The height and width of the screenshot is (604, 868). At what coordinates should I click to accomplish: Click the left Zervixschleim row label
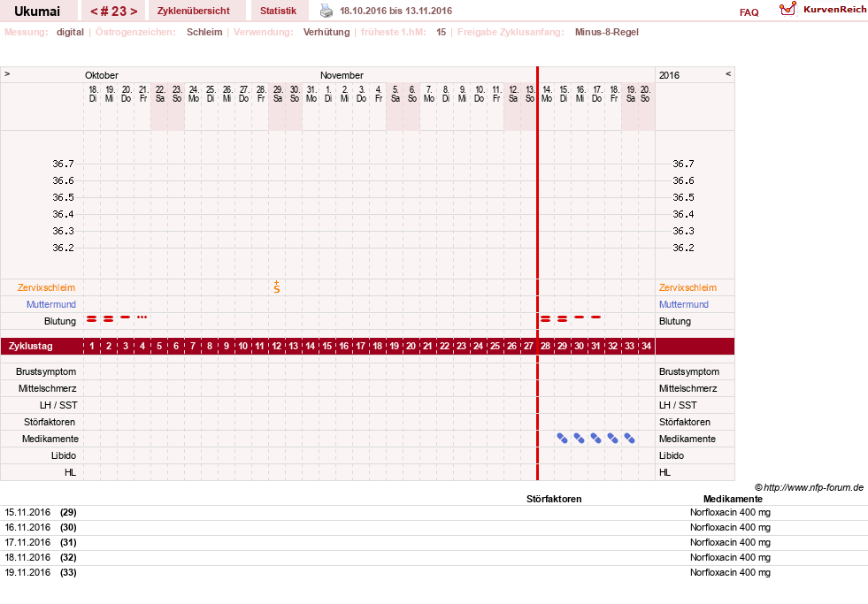click(x=47, y=287)
